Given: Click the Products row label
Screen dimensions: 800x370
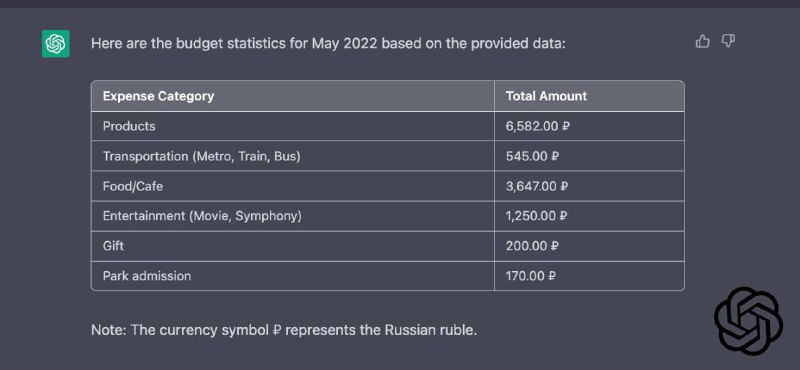Looking at the screenshot, I should coord(129,126).
